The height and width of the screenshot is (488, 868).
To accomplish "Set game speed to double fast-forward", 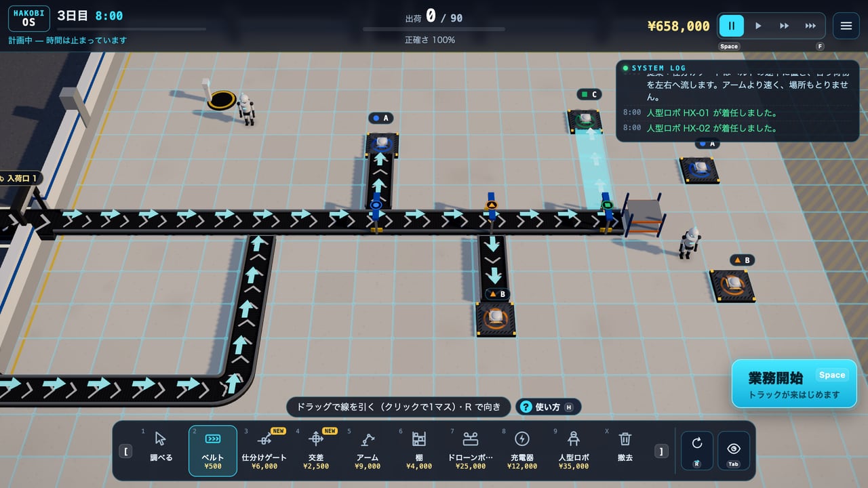I will 785,26.
